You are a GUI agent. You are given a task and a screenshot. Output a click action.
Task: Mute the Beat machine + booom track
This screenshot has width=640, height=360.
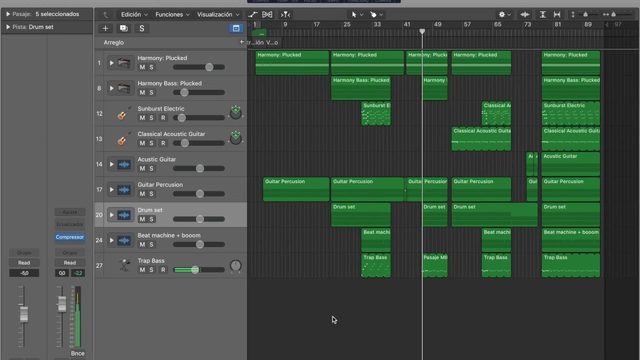click(142, 244)
